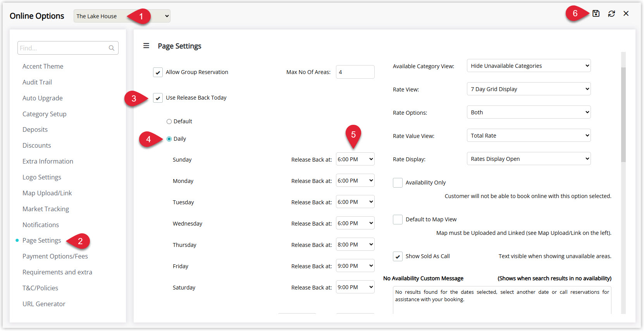Open the Monday Release Back time dropdown

355,180
